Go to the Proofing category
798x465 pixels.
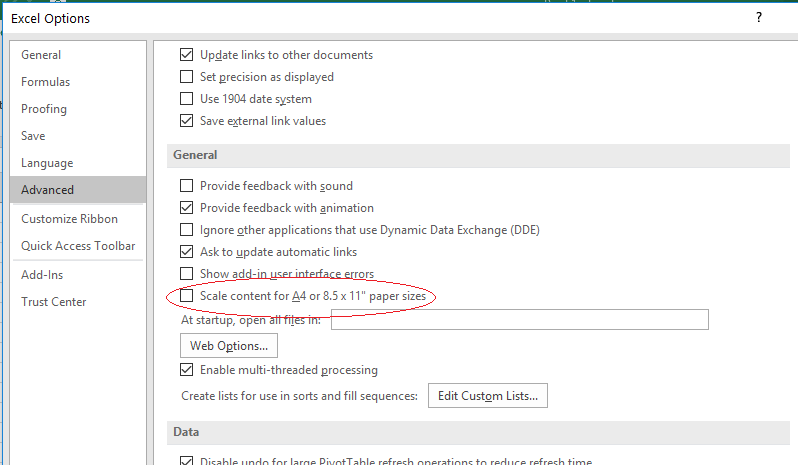tap(78, 108)
